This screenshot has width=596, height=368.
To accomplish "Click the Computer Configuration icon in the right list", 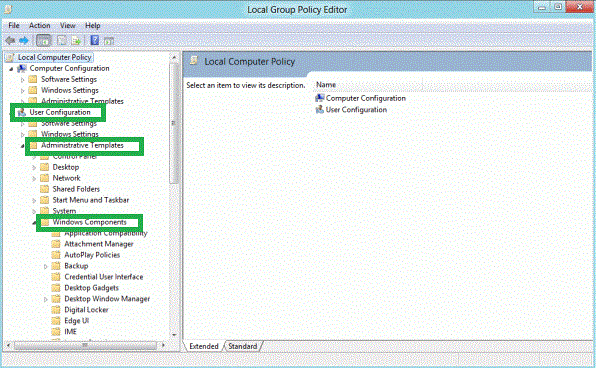I will click(x=320, y=98).
